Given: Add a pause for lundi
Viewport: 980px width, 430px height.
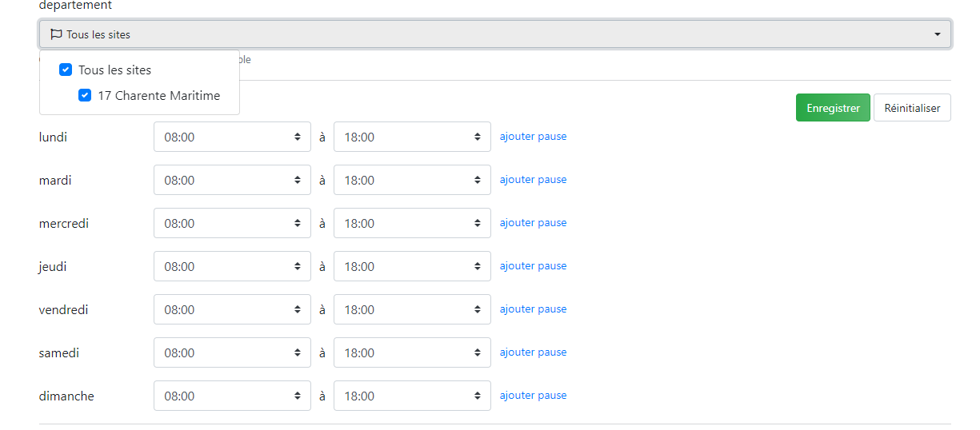Looking at the screenshot, I should coord(533,137).
